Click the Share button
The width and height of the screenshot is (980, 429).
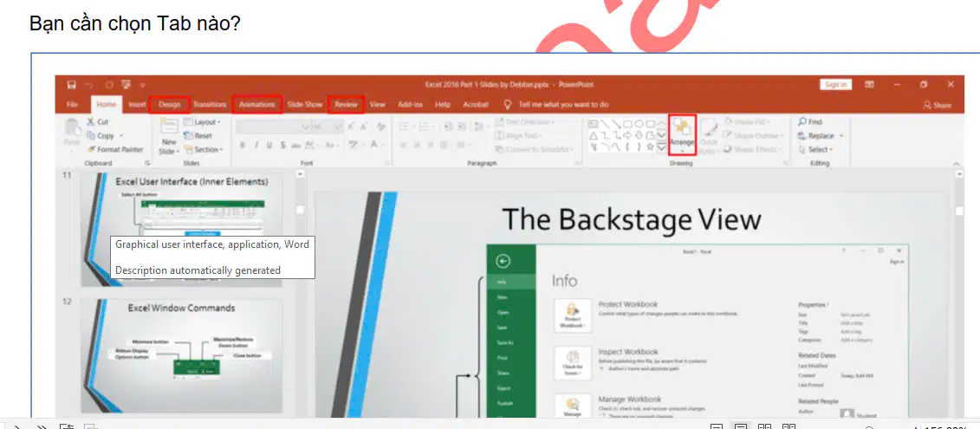pyautogui.click(x=937, y=105)
